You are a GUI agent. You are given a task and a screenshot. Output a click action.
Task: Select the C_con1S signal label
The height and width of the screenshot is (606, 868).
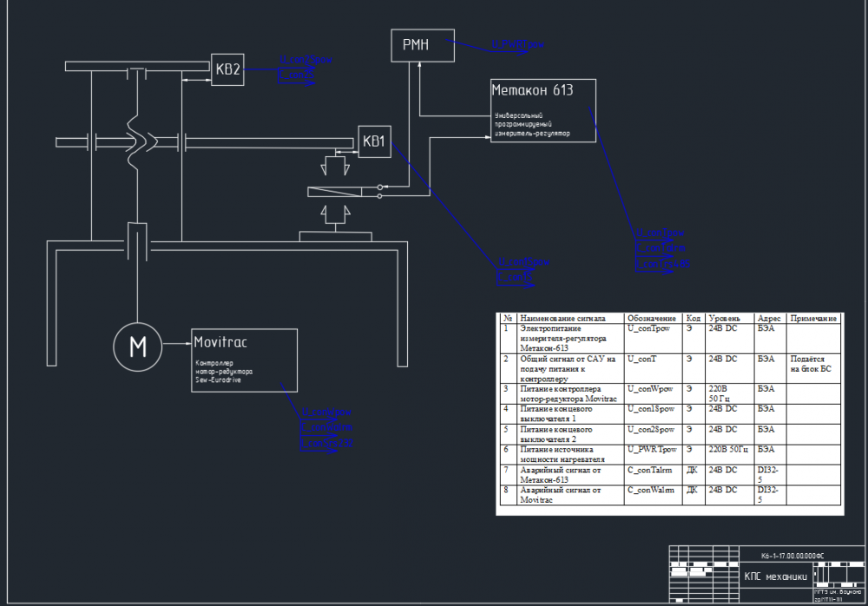pyautogui.click(x=515, y=276)
